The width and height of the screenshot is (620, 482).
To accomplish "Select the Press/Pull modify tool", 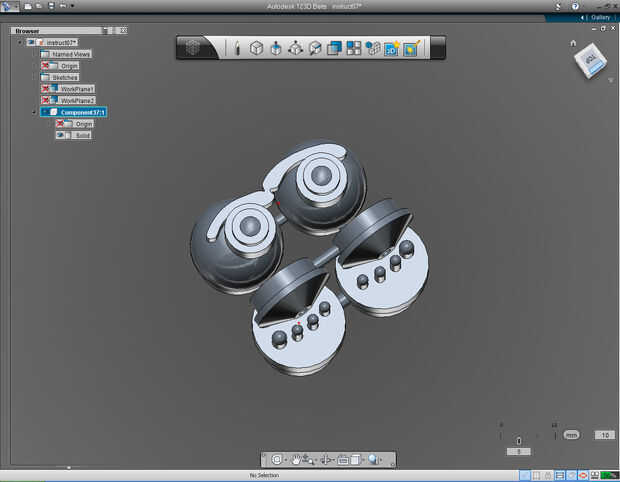I will point(276,48).
